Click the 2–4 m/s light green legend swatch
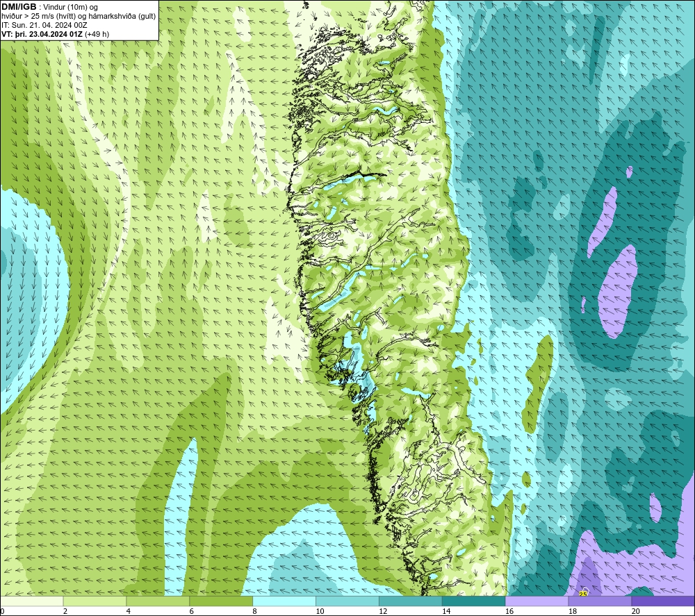The height and width of the screenshot is (616, 695). tap(95, 601)
